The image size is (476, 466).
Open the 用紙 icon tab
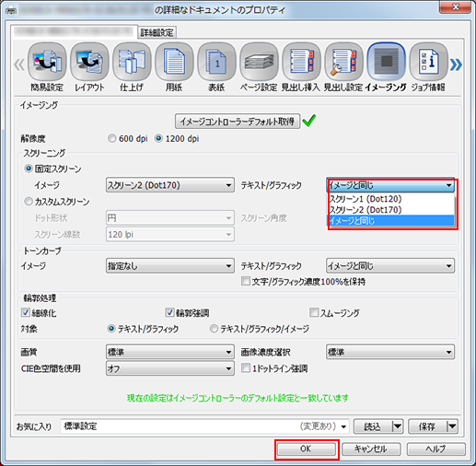174,66
